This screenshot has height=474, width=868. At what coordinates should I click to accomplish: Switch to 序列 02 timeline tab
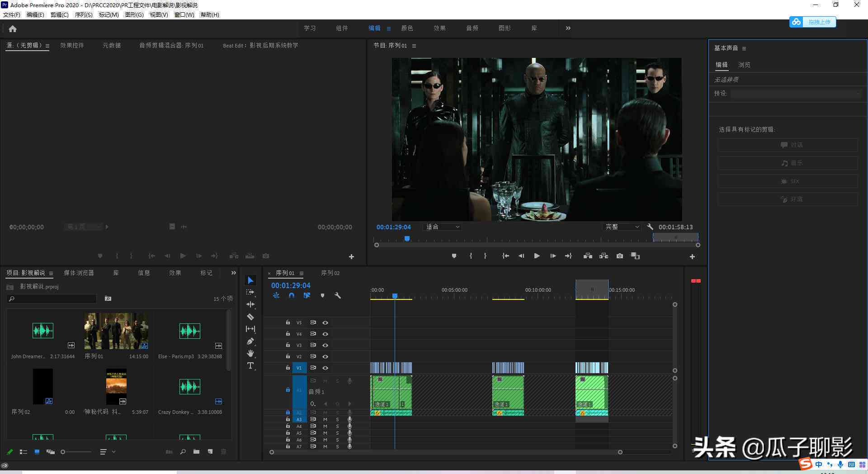pos(330,273)
